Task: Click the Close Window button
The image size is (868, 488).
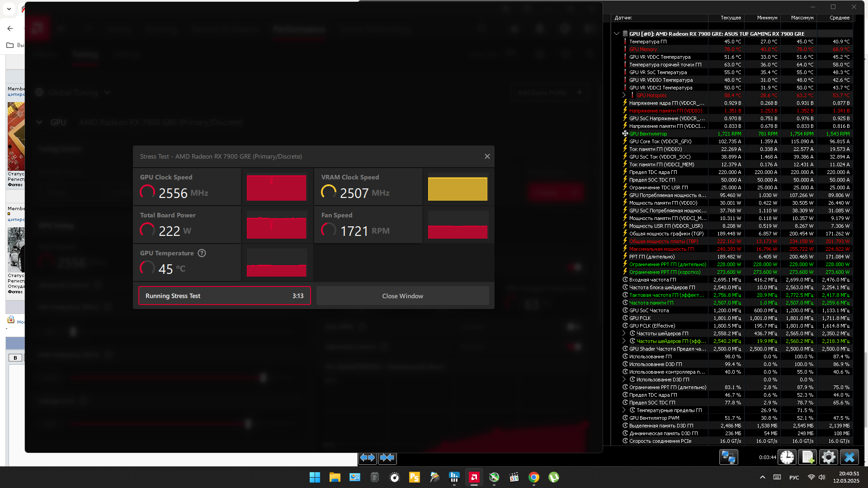Action: click(x=402, y=296)
